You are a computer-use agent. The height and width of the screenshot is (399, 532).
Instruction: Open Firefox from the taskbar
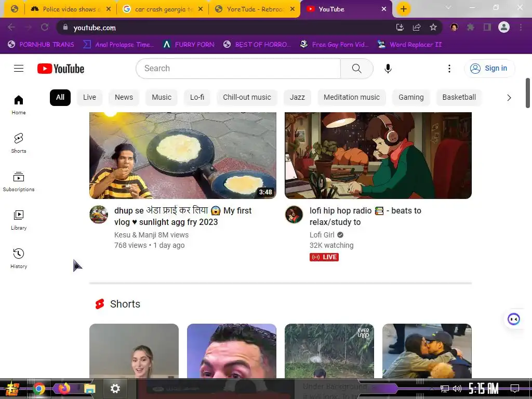pyautogui.click(x=64, y=389)
